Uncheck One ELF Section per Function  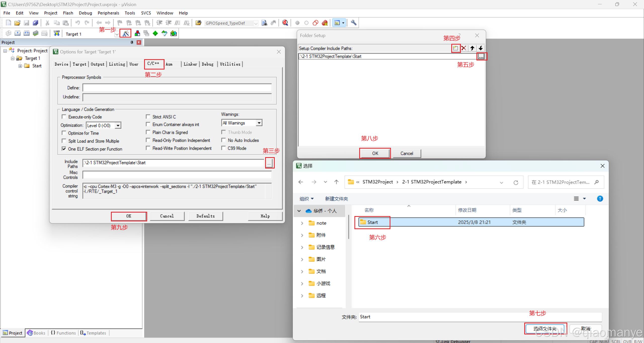(x=64, y=149)
